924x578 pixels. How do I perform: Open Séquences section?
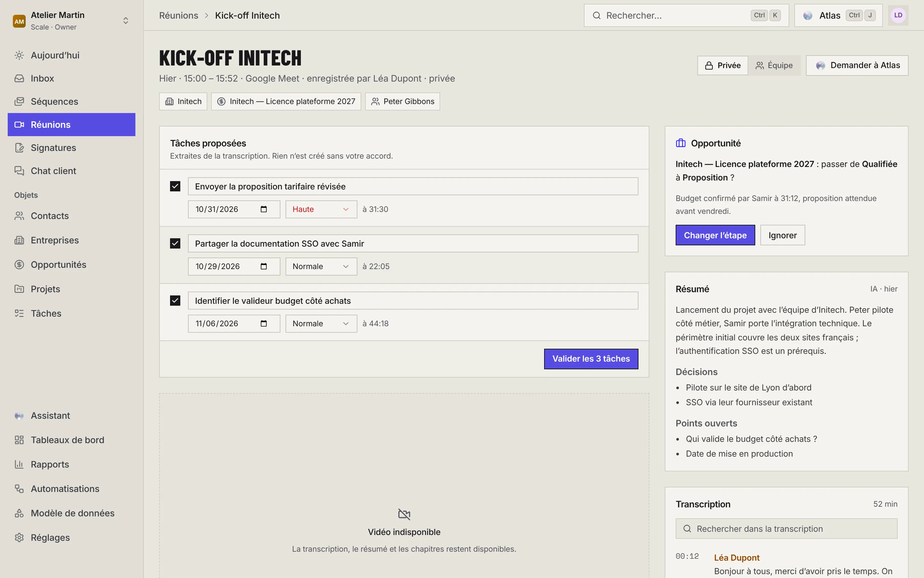point(72,101)
